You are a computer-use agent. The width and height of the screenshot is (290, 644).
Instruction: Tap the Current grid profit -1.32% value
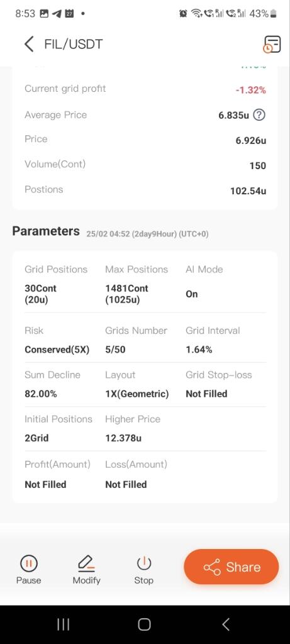(250, 90)
